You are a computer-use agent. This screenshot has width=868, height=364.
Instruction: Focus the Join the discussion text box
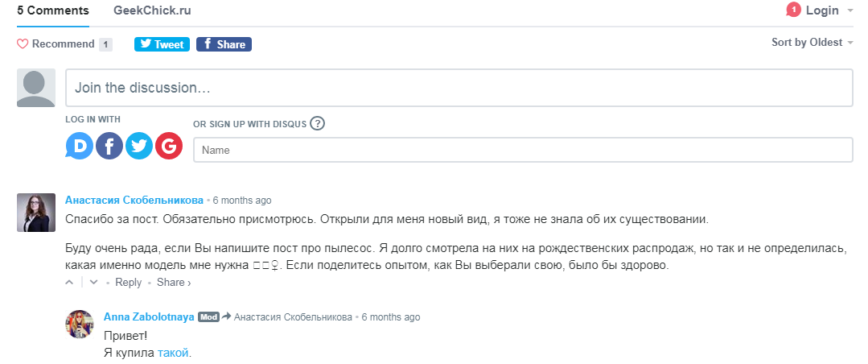point(459,88)
